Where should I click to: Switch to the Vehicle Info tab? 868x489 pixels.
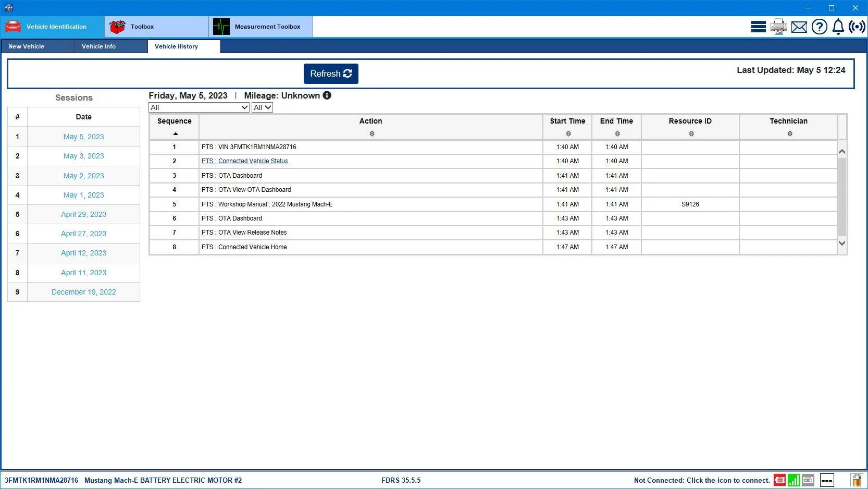tap(111, 46)
